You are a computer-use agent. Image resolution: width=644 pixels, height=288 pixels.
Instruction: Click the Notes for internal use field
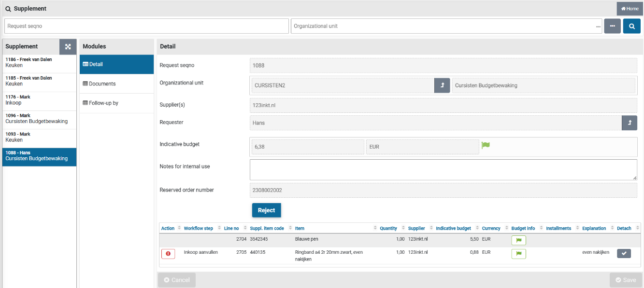tap(443, 170)
